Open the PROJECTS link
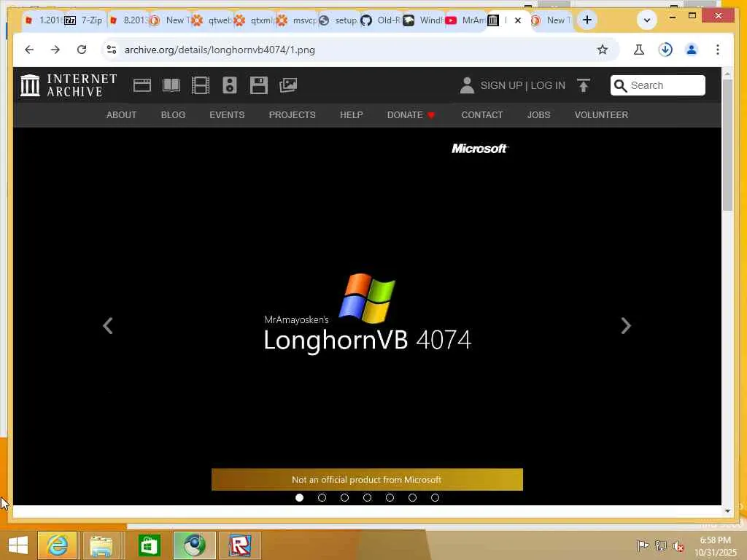Screen dimensions: 747x560 pyautogui.click(x=292, y=114)
